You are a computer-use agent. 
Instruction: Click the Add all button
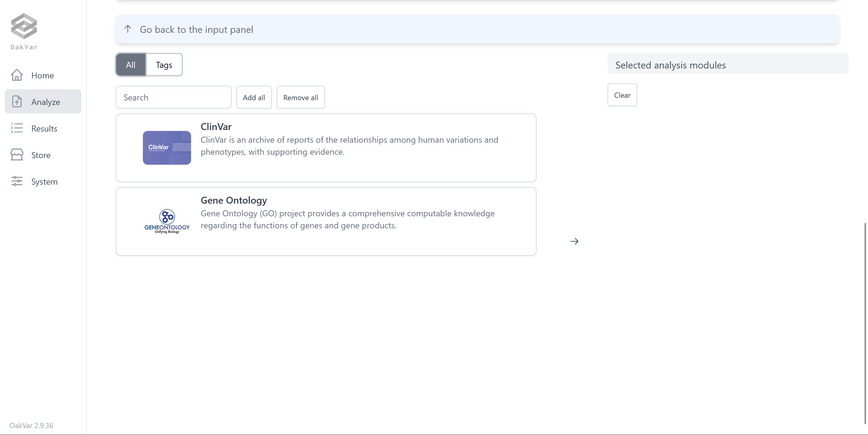pyautogui.click(x=254, y=97)
